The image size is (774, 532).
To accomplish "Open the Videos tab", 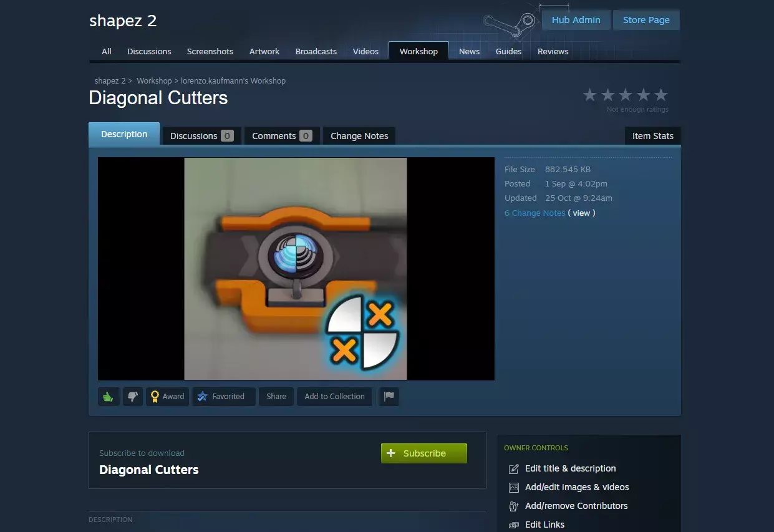I will tap(365, 51).
